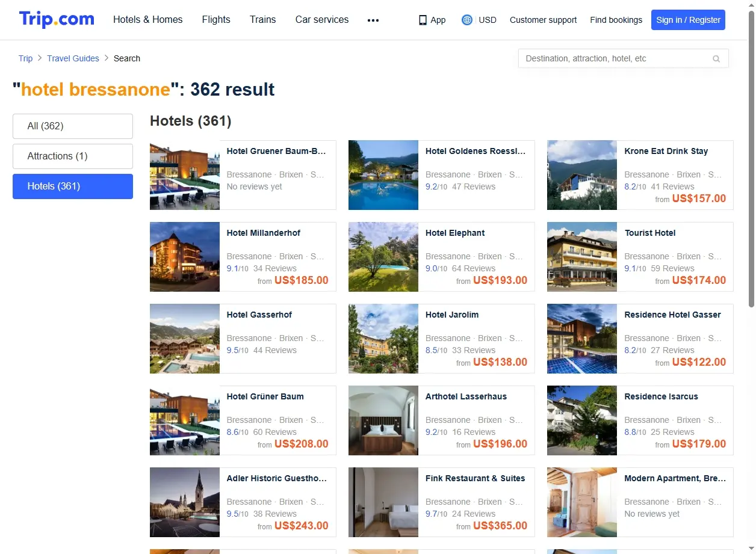Click the US$193.00 price
Viewport: 756px width, 554px height.
(x=500, y=280)
